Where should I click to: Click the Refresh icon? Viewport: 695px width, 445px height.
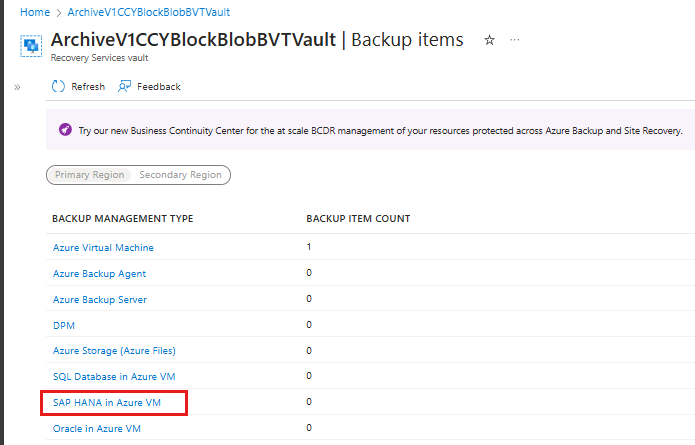[x=58, y=86]
